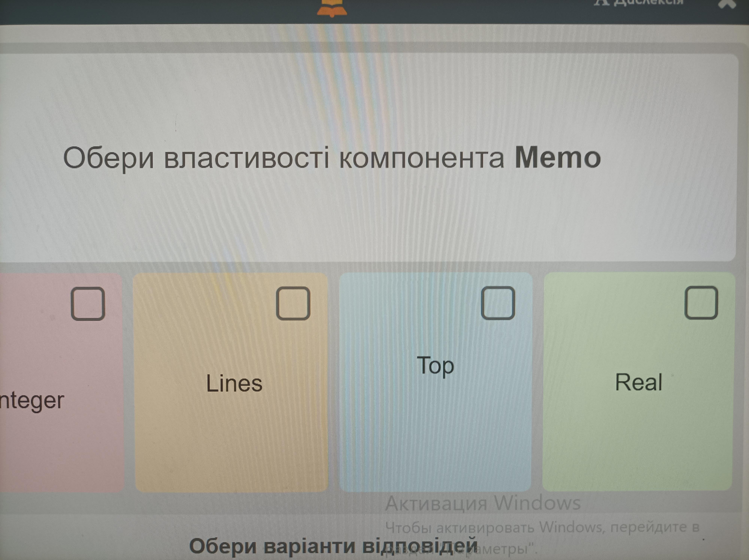The image size is (749, 560).
Task: Collapse the top bar with chevron
Action: [727, 4]
